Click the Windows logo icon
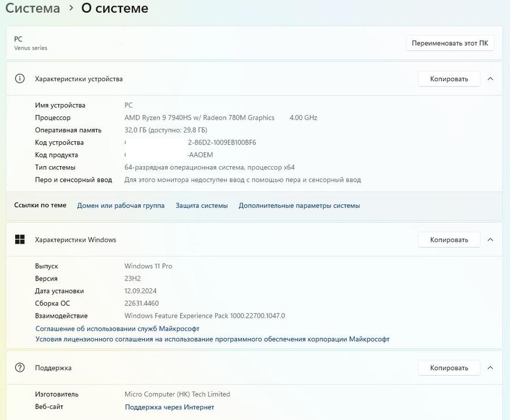Screen dimensions: 510x420 point(20,239)
